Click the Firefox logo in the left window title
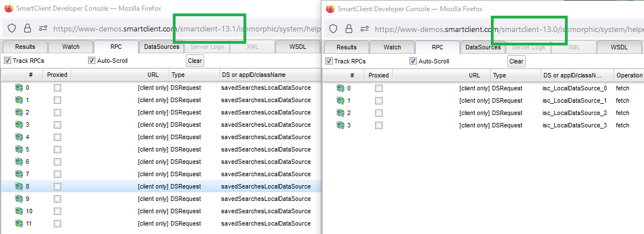 coord(8,8)
